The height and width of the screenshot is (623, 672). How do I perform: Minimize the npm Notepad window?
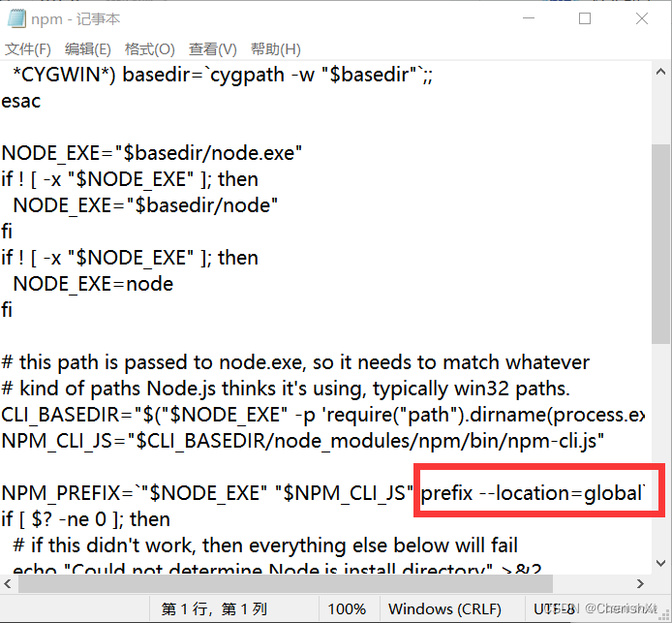[529, 18]
